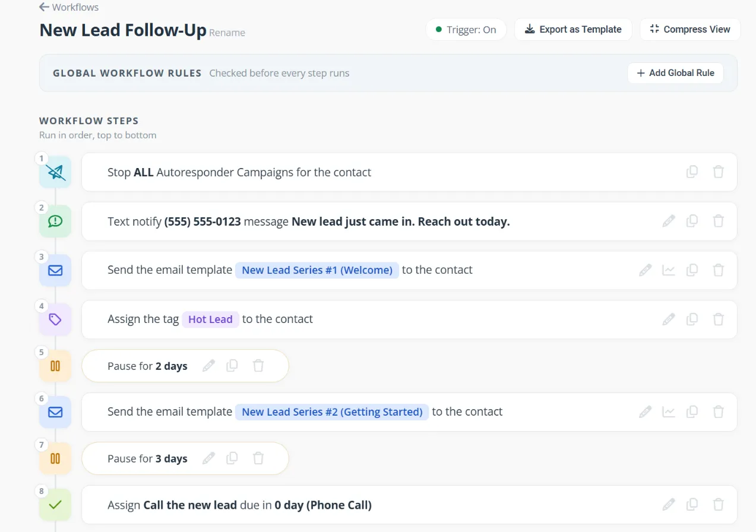Click 'Checked before every step runs' text
Viewport: 756px width, 532px height.
click(x=279, y=73)
